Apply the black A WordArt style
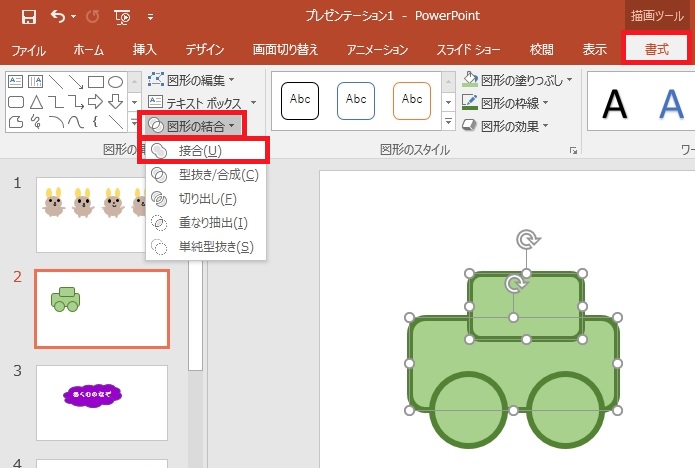 pyautogui.click(x=614, y=104)
